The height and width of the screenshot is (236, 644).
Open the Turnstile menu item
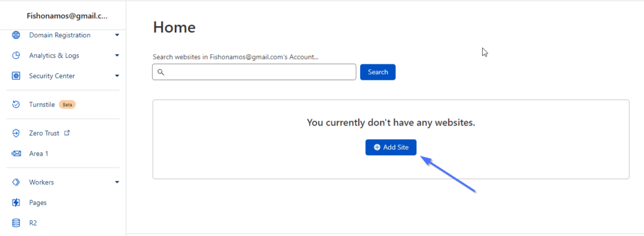(42, 105)
